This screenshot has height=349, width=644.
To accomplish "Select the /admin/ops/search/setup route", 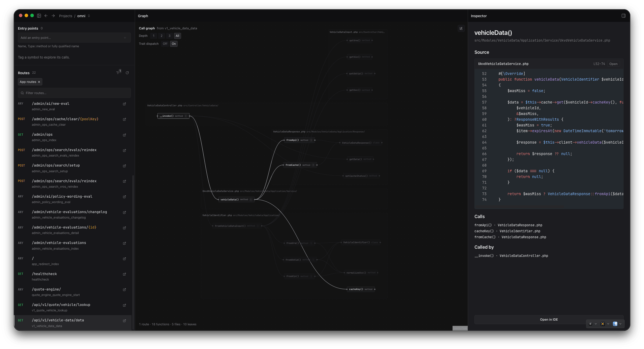I will click(x=73, y=168).
